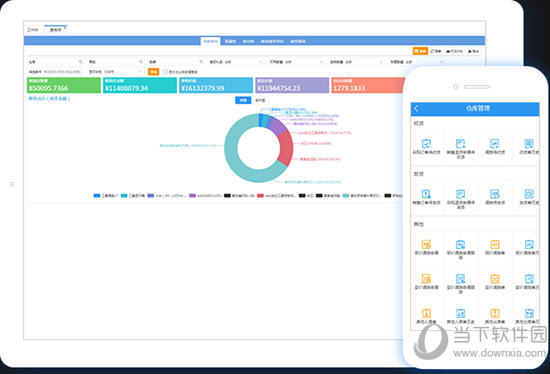550x374 pixels.
Task: Click the print icon button in the top-right toolbar
Action: pyautogui.click(x=454, y=51)
